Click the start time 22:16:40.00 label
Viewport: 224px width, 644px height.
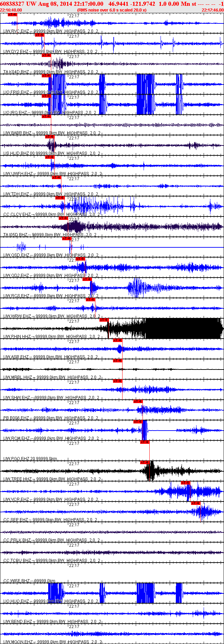11,10
